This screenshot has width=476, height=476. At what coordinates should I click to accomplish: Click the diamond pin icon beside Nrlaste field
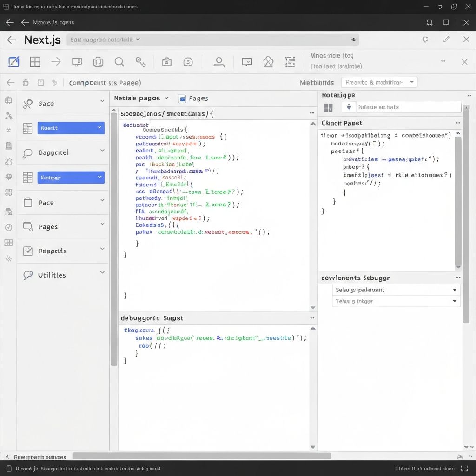tap(349, 107)
